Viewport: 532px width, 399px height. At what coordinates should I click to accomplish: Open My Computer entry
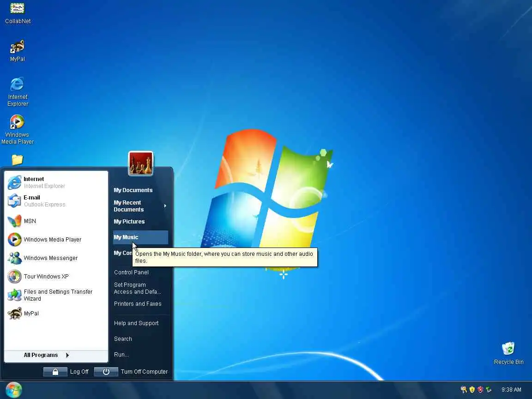(123, 253)
